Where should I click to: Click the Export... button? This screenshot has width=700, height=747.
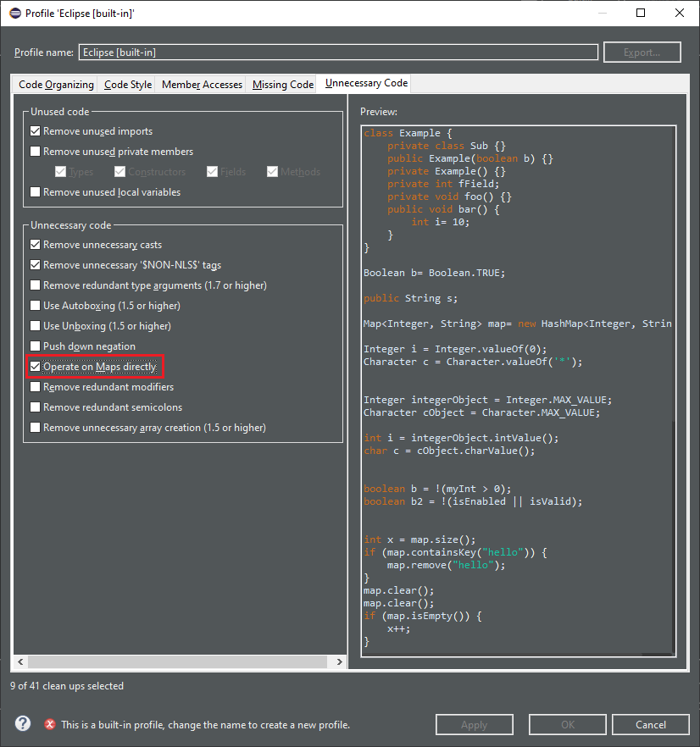(x=642, y=53)
